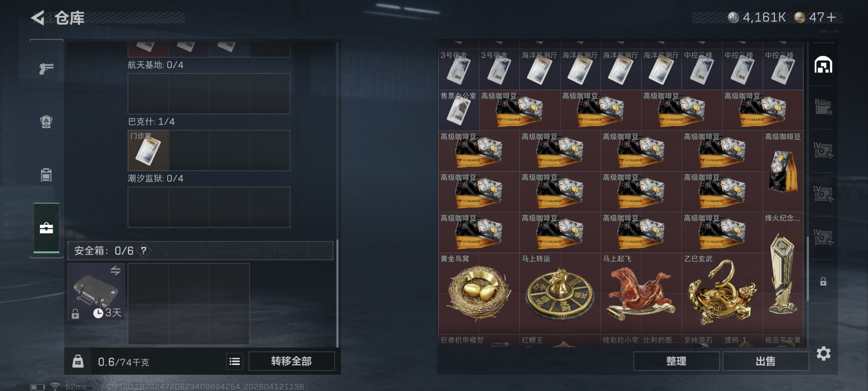
Task: Open the backpack tab in left sidebar
Action: pyautogui.click(x=46, y=121)
